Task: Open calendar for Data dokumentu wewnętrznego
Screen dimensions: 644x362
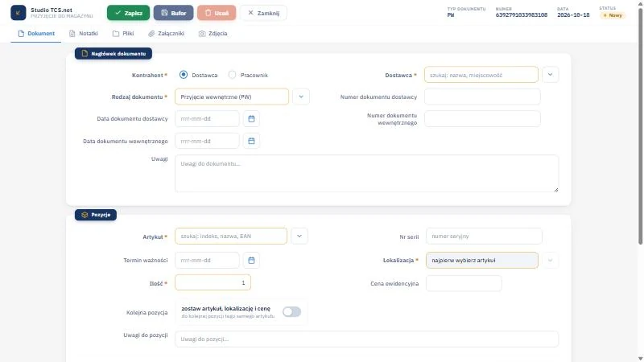Action: 251,141
